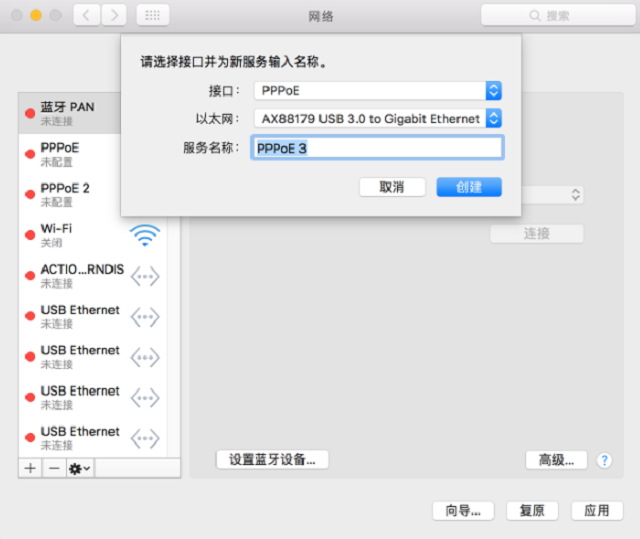Click the 接口 label
640x539 pixels.
pos(224,91)
